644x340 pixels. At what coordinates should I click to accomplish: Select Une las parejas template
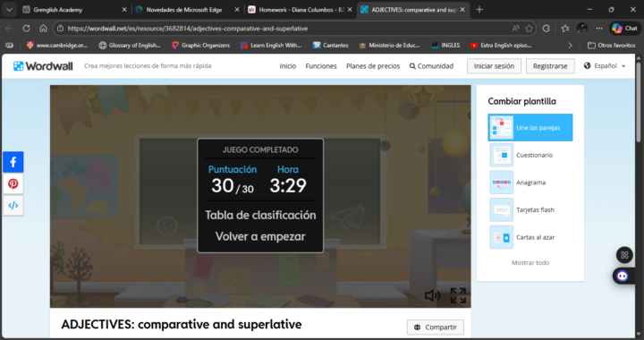(x=530, y=128)
